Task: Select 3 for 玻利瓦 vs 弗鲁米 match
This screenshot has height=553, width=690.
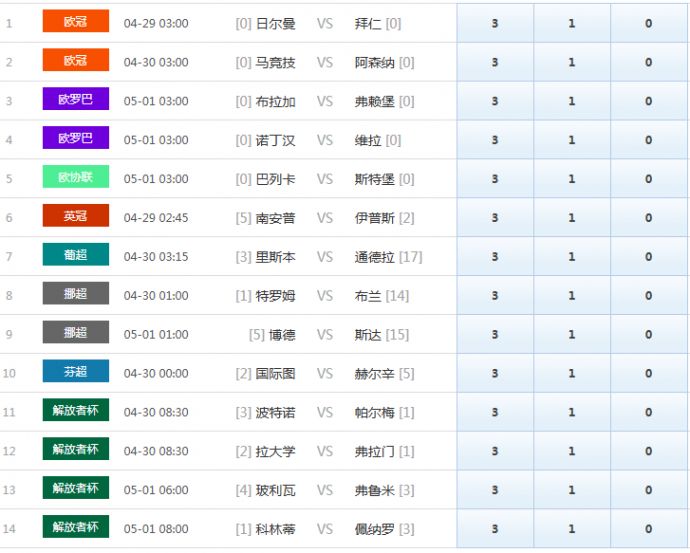Action: point(495,490)
